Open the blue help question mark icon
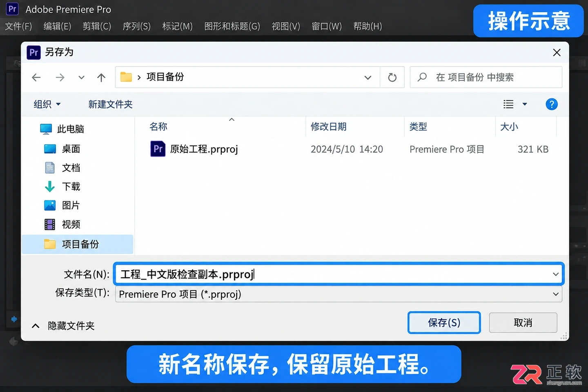 click(552, 104)
